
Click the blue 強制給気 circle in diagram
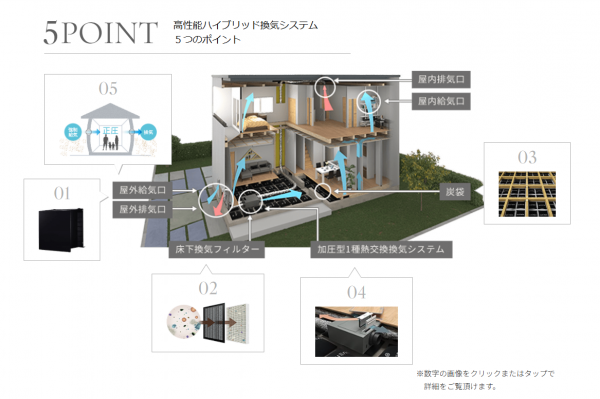(x=73, y=132)
